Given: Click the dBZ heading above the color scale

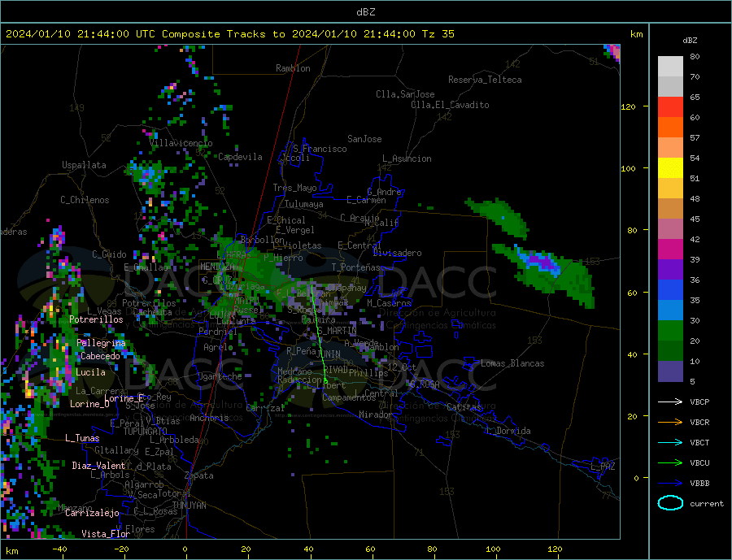Looking at the screenshot, I should (690, 41).
